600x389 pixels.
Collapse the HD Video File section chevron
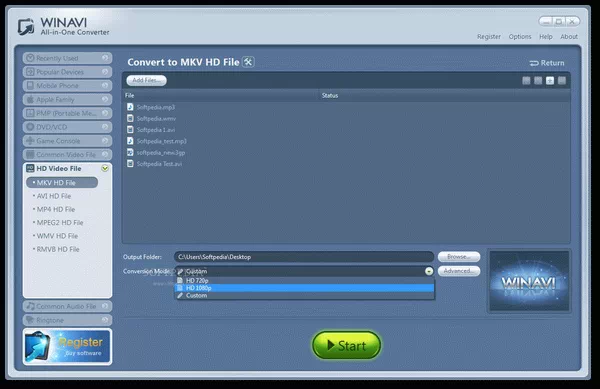coord(105,168)
